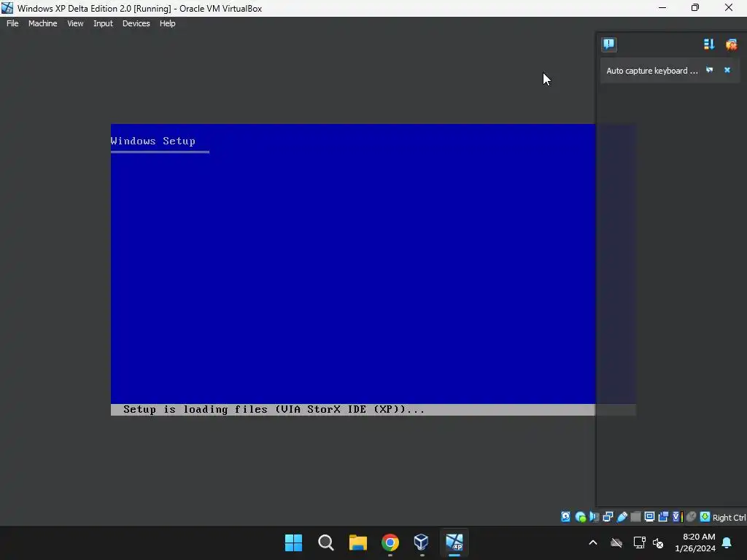Minimize the VirtualBox window
The image size is (747, 560).
point(662,7)
